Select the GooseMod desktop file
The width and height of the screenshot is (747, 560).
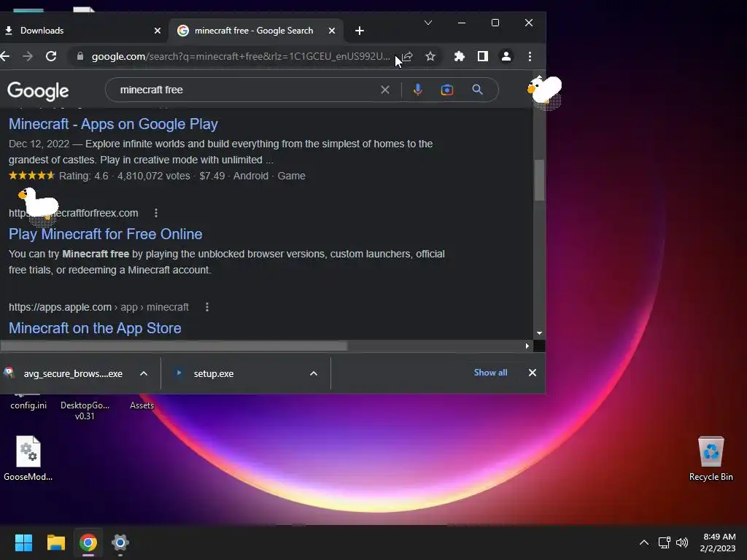pyautogui.click(x=28, y=458)
